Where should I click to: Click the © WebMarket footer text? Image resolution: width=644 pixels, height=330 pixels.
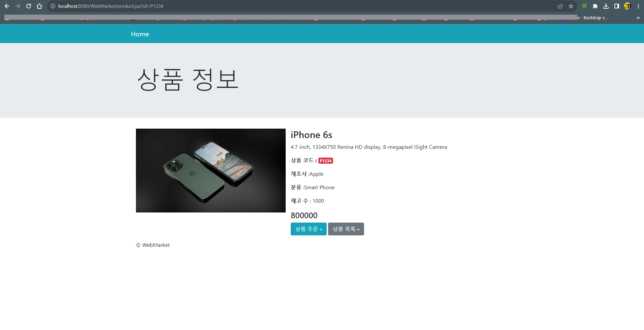[153, 245]
